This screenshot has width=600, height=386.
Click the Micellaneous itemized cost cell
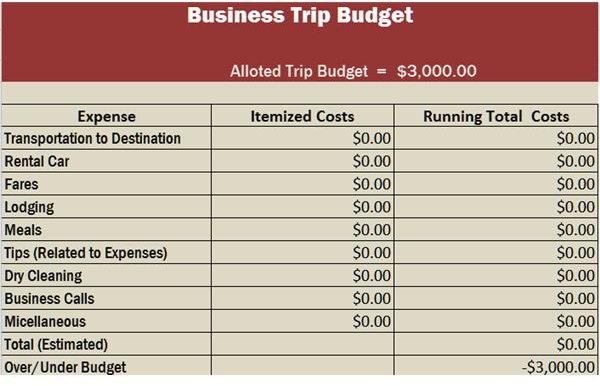pyautogui.click(x=302, y=321)
